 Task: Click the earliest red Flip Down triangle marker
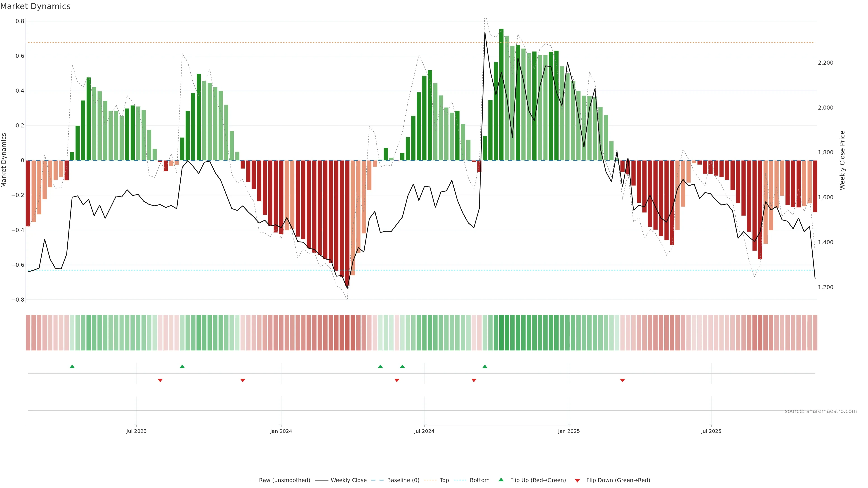pyautogui.click(x=160, y=380)
